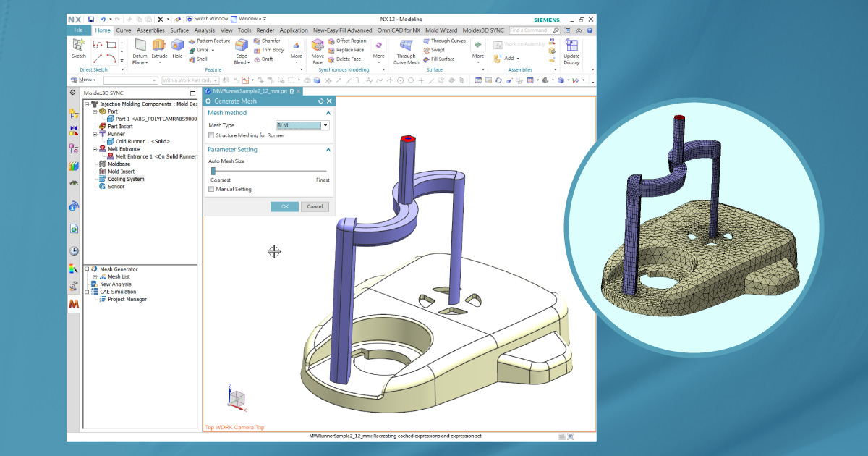Screen dimensions: 868x456
Task: Enable Structure Meshing for Runner
Action: point(210,135)
